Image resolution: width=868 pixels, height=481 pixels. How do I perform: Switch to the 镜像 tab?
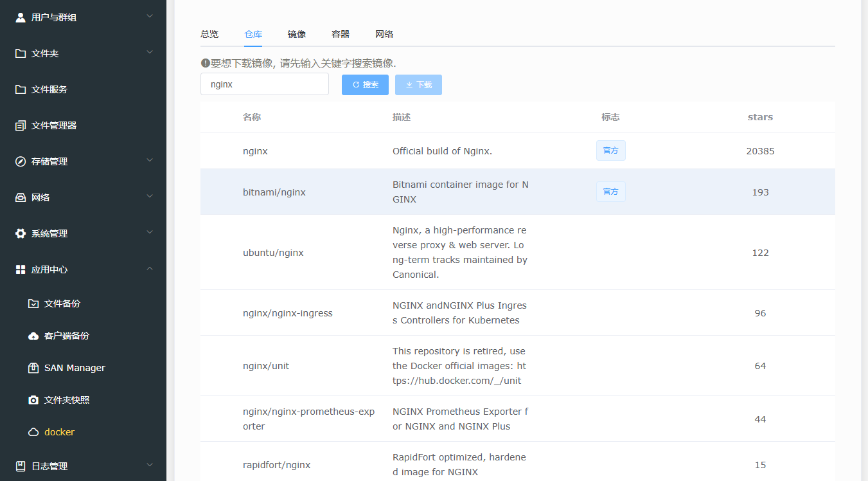297,34
